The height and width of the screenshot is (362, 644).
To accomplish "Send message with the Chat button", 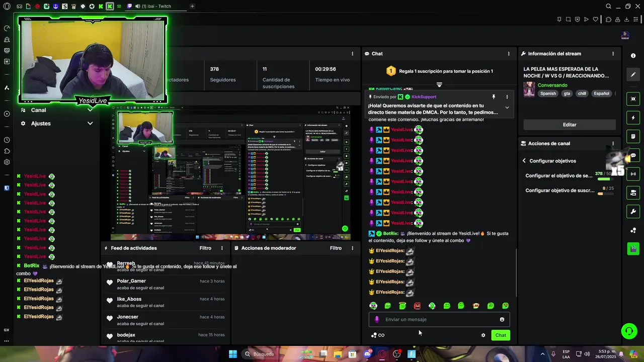I will click(501, 335).
